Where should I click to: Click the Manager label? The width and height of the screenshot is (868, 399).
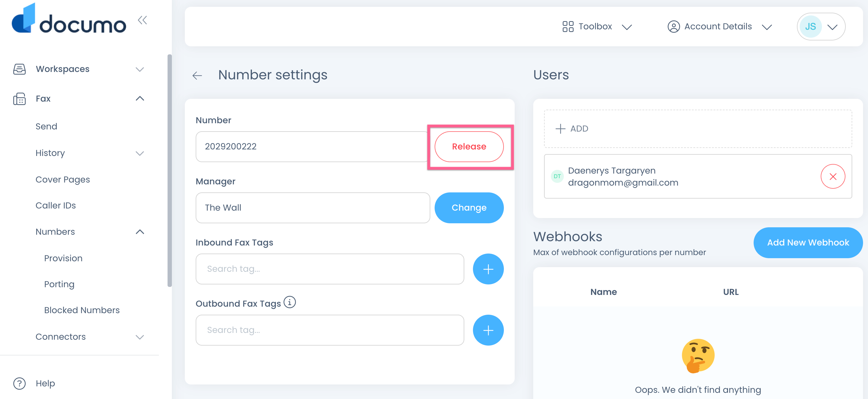point(215,182)
